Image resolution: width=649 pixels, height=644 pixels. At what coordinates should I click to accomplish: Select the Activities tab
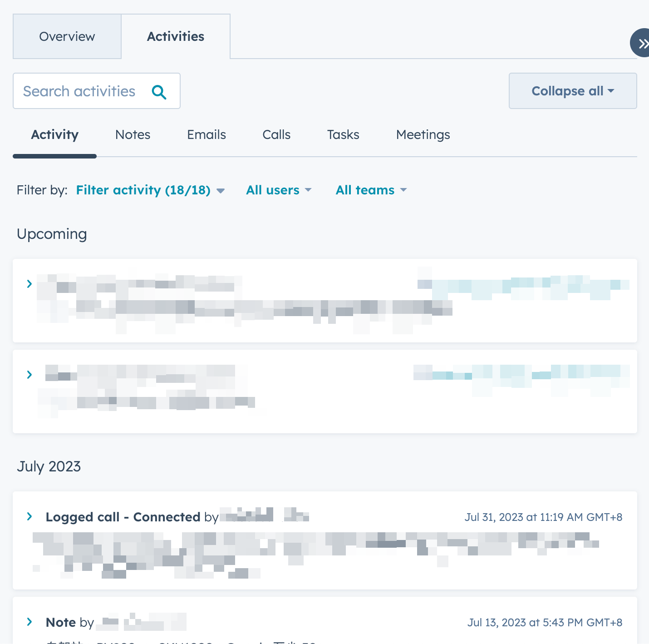pos(175,36)
